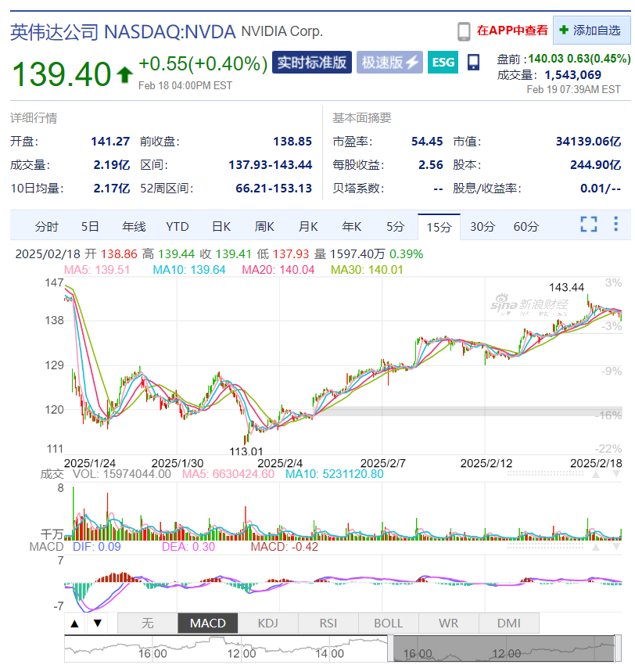This screenshot has height=672, width=635.
Task: Click the VOL: 15974044.00 label
Action: coord(122,474)
